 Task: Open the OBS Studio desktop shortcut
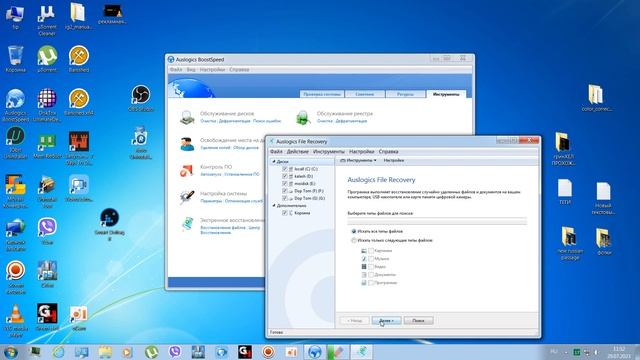click(141, 98)
